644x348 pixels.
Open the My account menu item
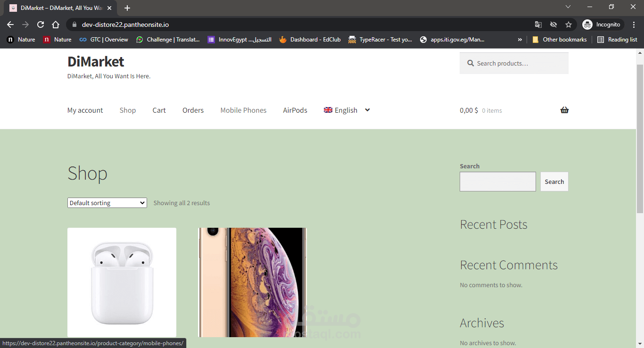tap(85, 110)
